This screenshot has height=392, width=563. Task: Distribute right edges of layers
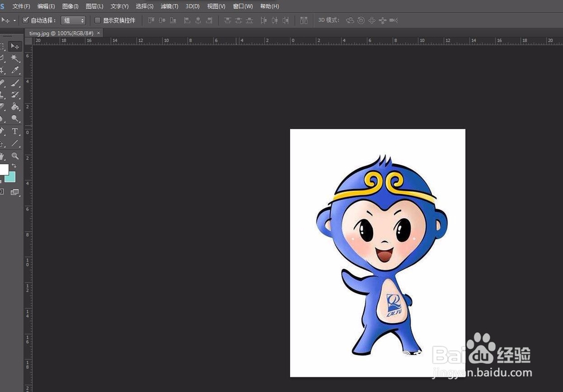point(285,20)
